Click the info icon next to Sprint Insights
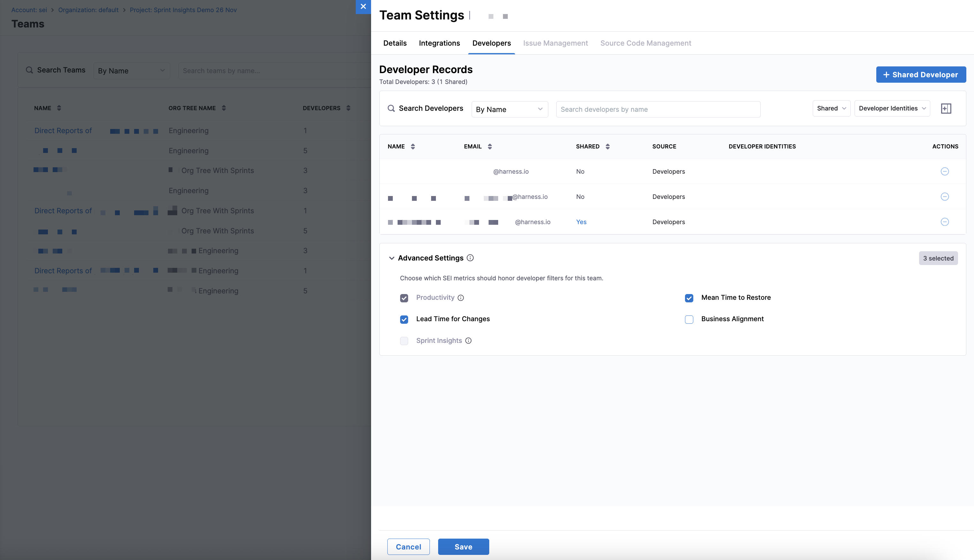The height and width of the screenshot is (560, 974). pos(468,341)
